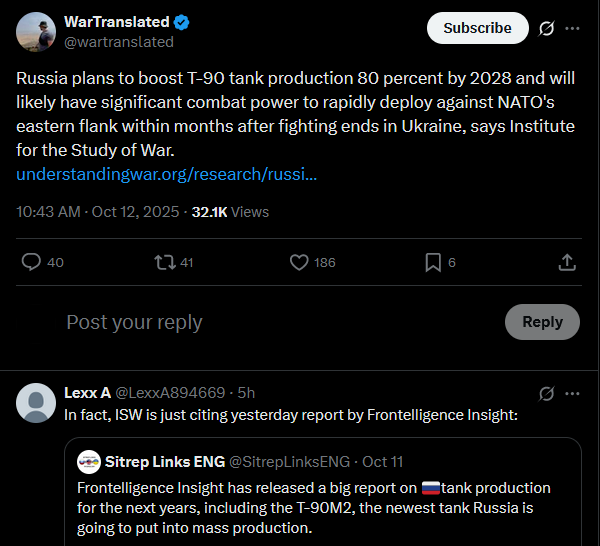Click the reply comment icon
Screen dimensions: 600x546
tap(32, 262)
